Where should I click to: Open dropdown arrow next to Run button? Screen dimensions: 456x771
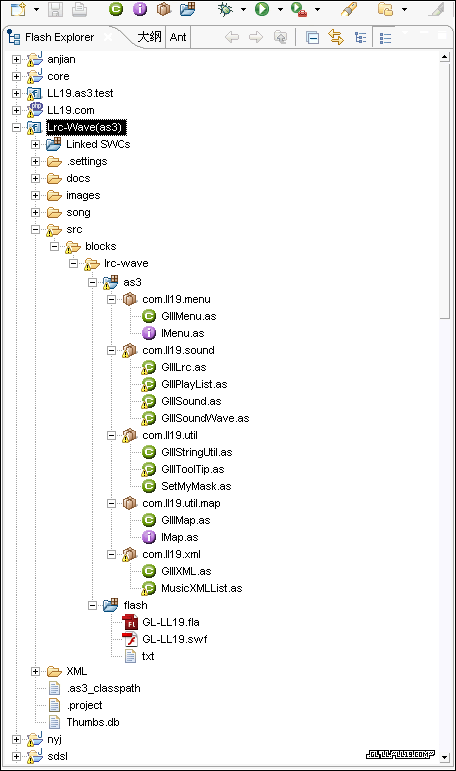point(280,9)
